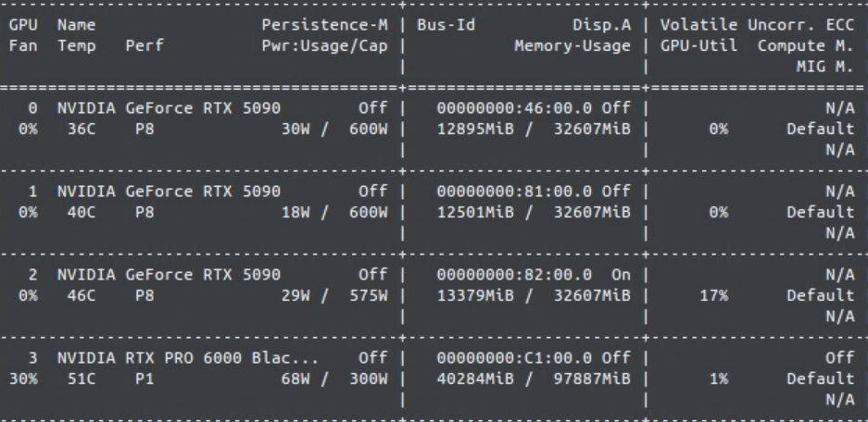
Task: Click power cap '600W' for GPU 0
Action: (x=369, y=129)
